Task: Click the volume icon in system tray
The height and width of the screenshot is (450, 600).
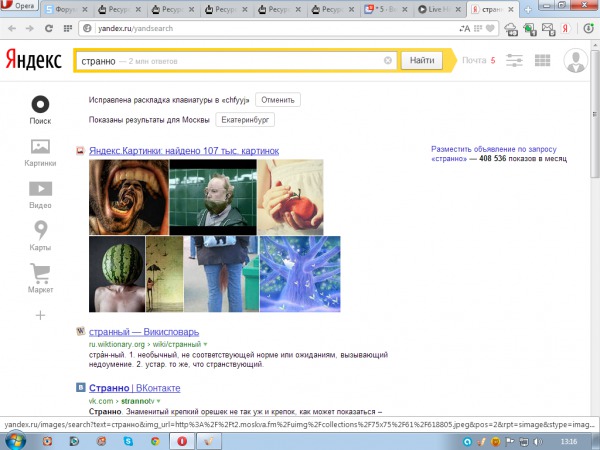Action: (538, 442)
